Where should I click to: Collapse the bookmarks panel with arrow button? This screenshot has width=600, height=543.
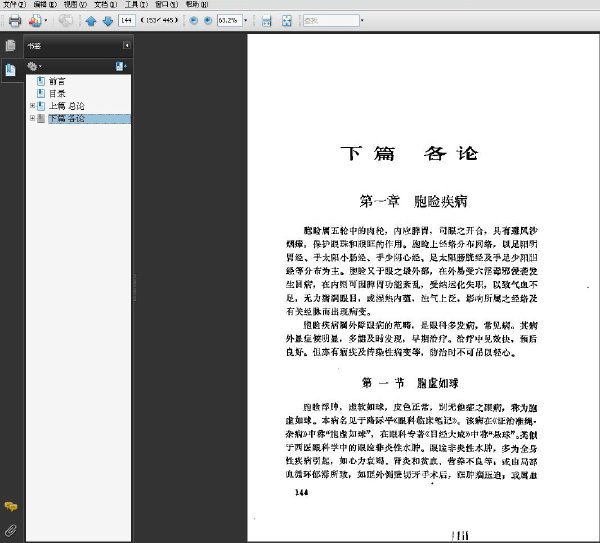[x=126, y=46]
